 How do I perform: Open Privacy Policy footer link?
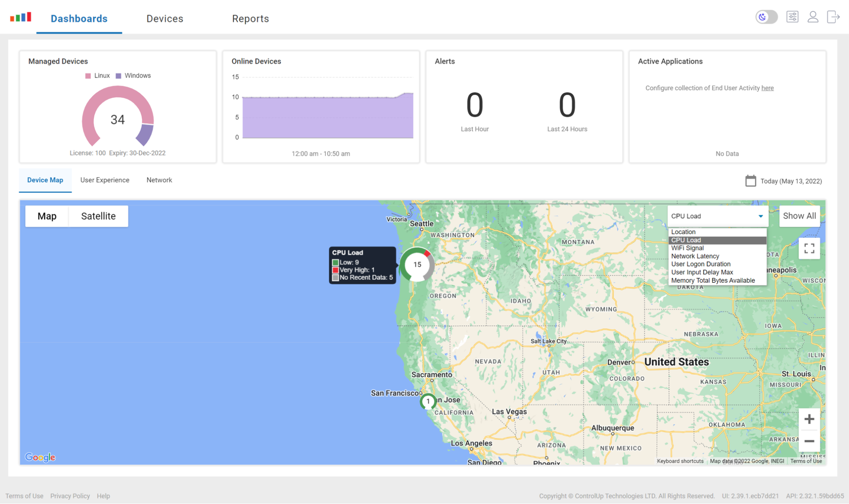70,496
